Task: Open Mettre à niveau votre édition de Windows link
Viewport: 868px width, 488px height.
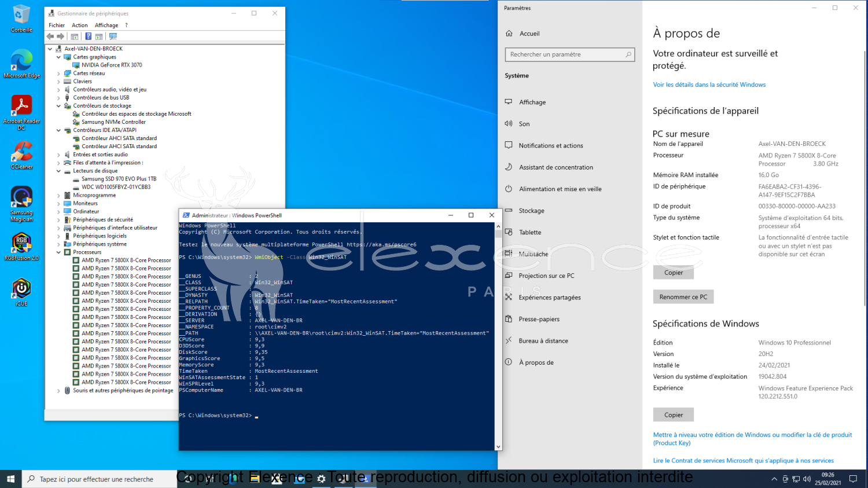Action: [752, 439]
